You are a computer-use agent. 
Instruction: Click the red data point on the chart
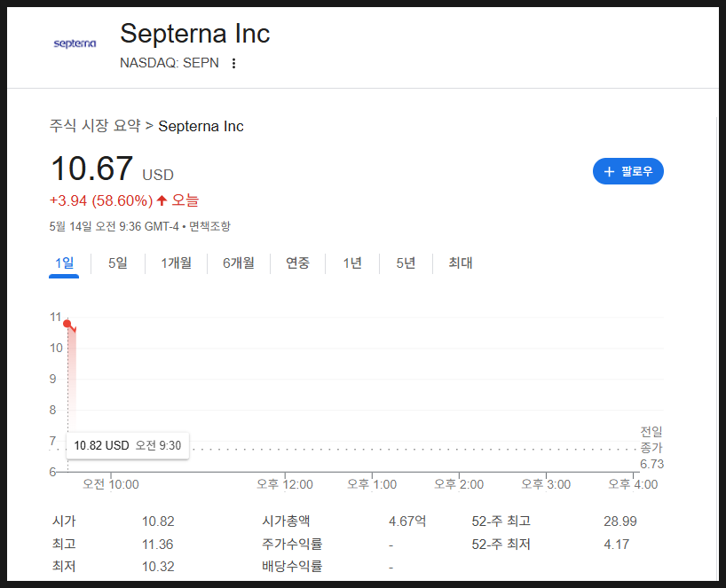[x=67, y=324]
